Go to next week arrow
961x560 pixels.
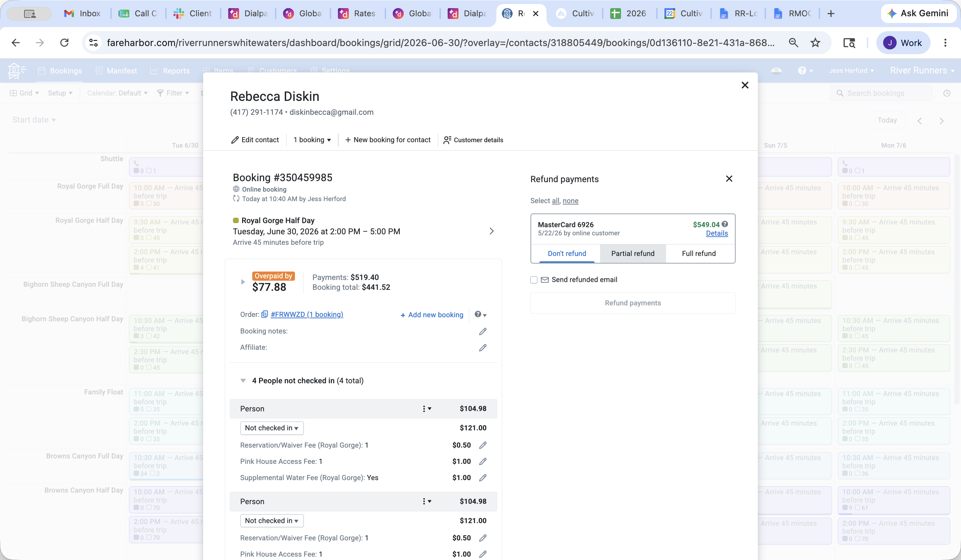coord(942,121)
